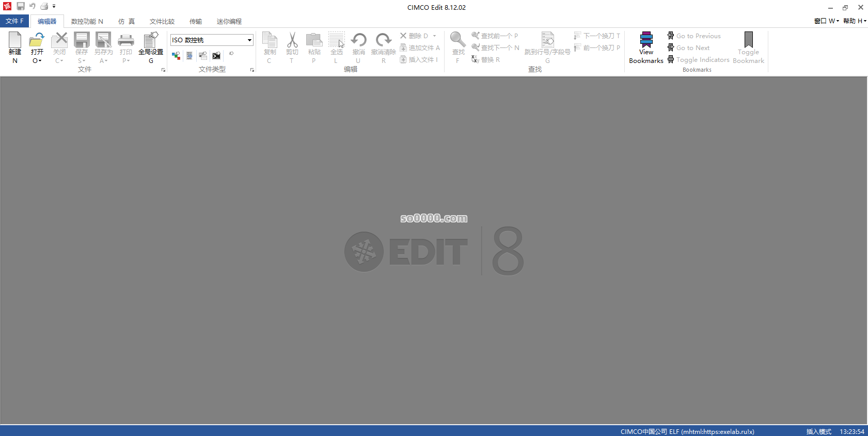Viewport: 868px width, 436px height.
Task: Click the 关闭 close file icon
Action: point(59,40)
